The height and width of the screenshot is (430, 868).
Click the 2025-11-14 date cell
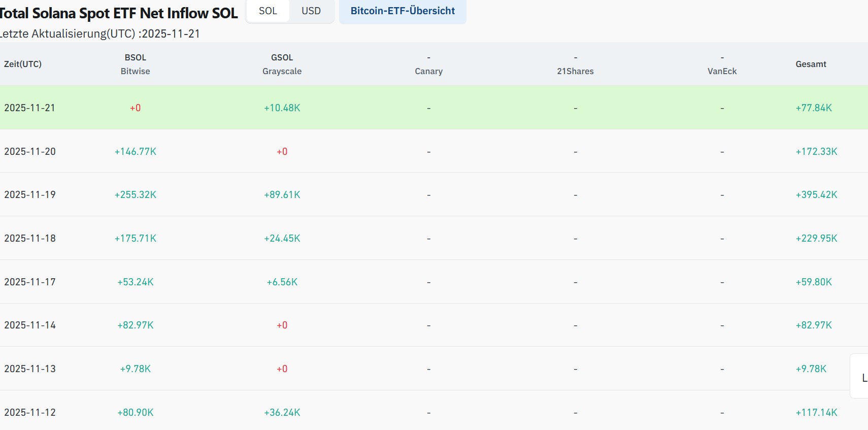pos(30,325)
